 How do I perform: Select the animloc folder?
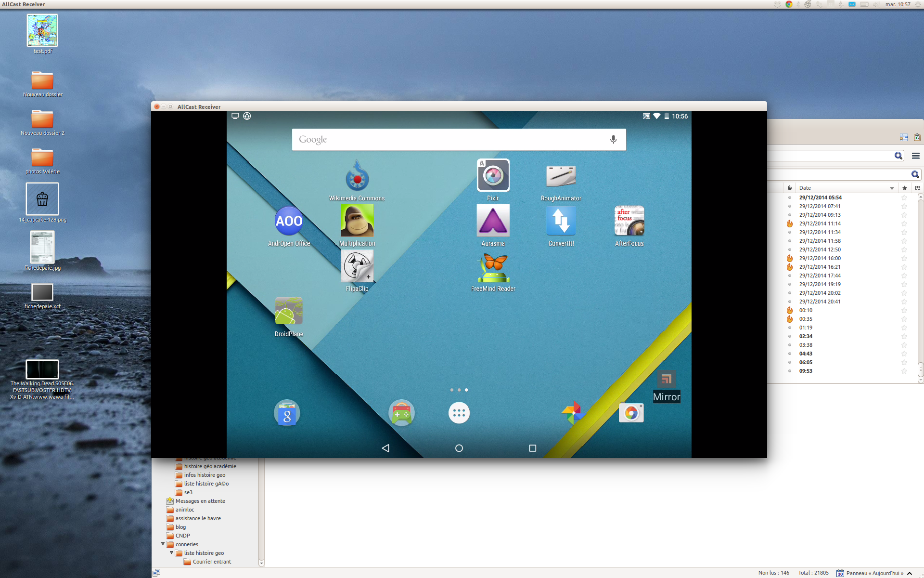tap(185, 510)
